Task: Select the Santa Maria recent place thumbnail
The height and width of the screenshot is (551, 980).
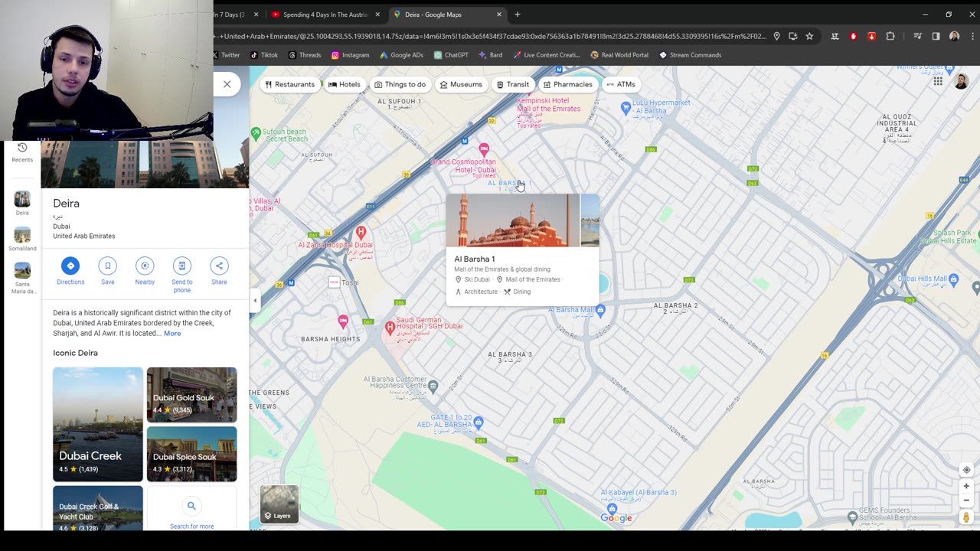Action: click(22, 270)
